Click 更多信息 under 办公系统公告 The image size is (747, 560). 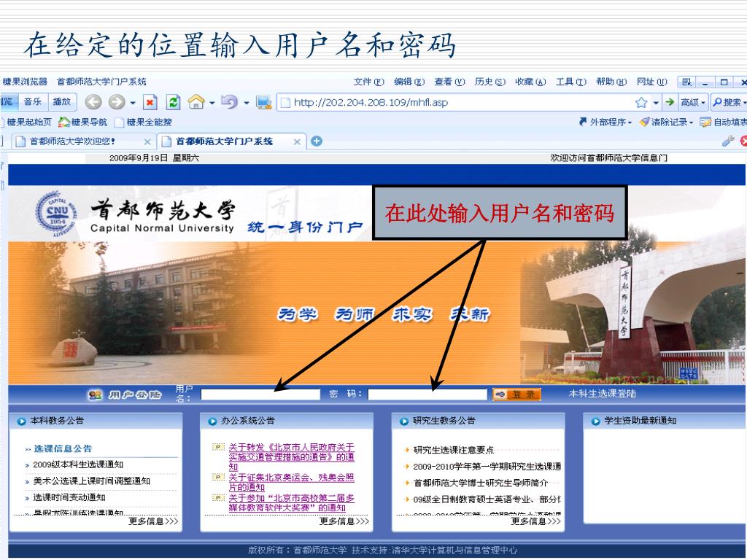(x=344, y=521)
